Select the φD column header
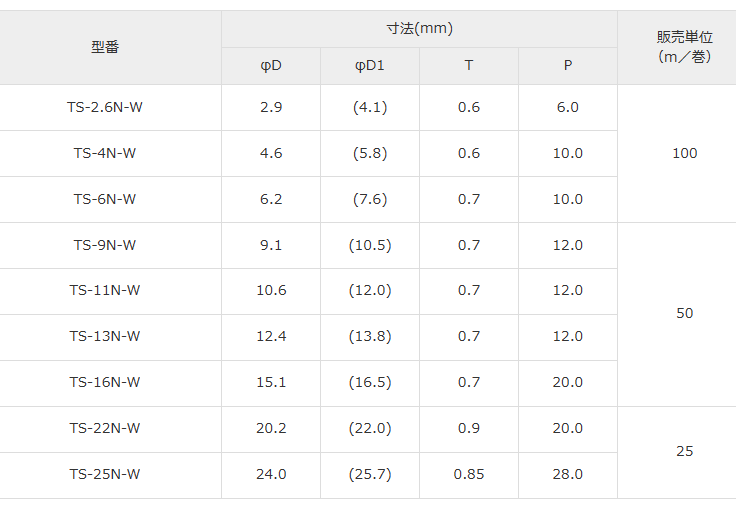Image resolution: width=736 pixels, height=505 pixels. point(271,66)
